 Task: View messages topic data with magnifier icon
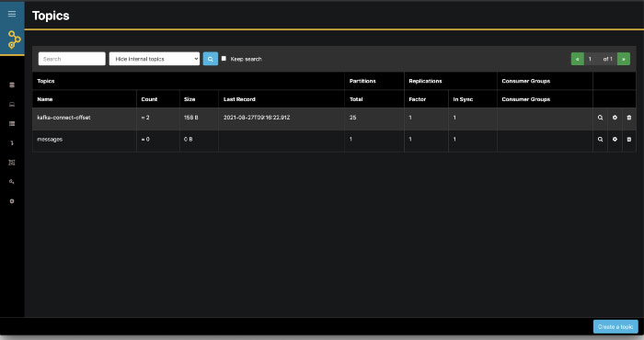click(600, 140)
